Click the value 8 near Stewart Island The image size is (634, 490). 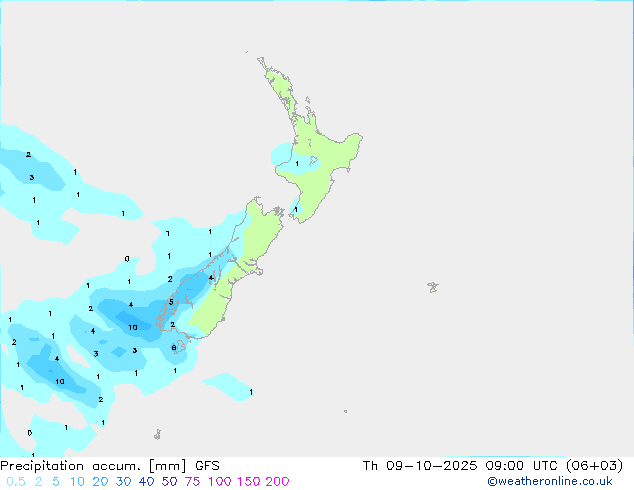click(x=174, y=348)
